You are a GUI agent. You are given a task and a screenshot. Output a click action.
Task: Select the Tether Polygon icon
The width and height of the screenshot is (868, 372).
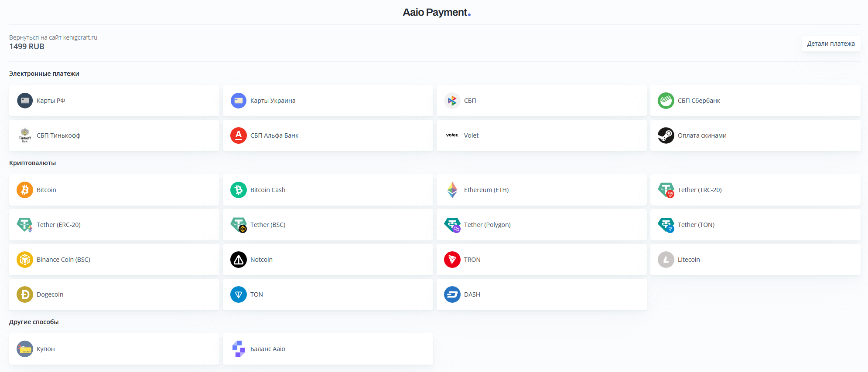coord(452,225)
